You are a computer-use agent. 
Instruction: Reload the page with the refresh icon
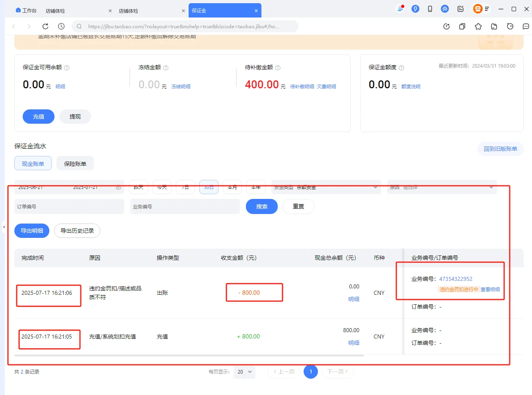(45, 26)
